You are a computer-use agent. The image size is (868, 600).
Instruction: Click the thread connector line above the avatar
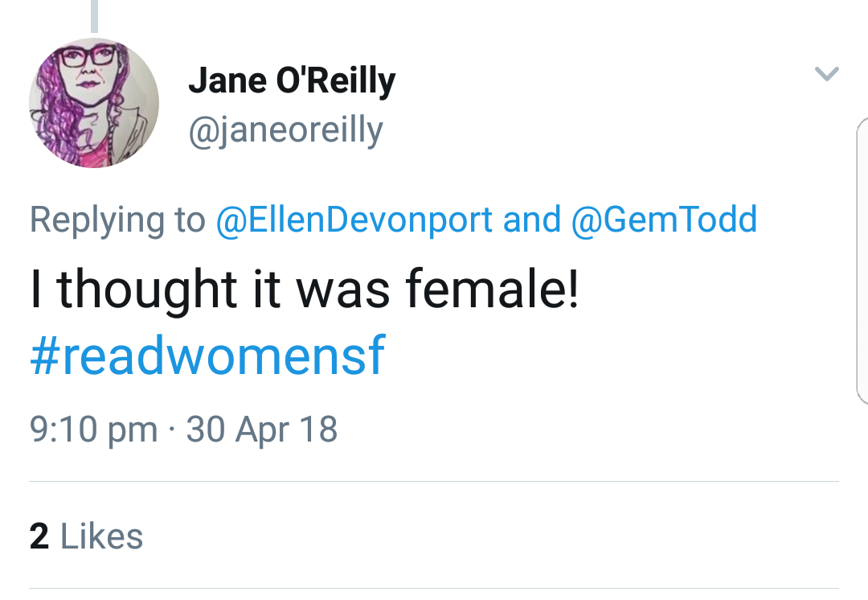[94, 14]
